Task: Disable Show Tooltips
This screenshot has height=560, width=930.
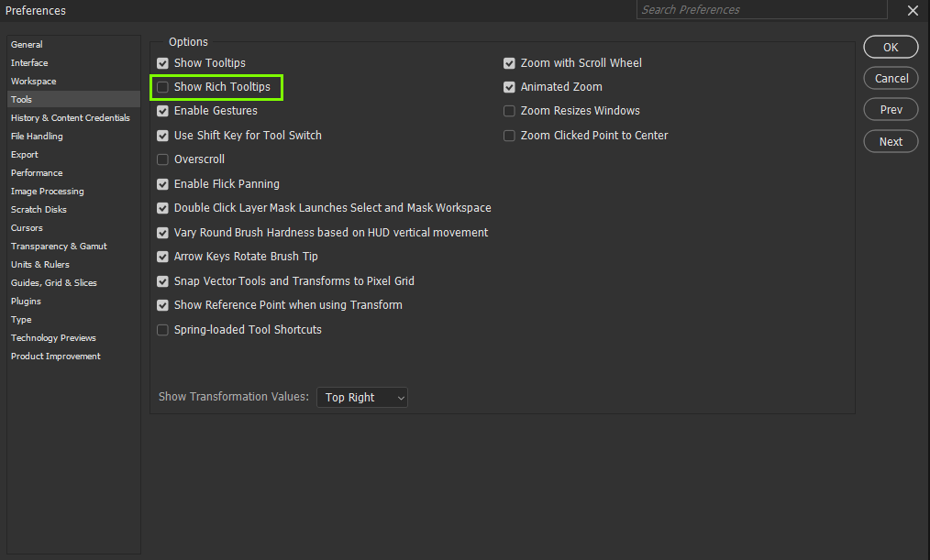Action: [162, 63]
